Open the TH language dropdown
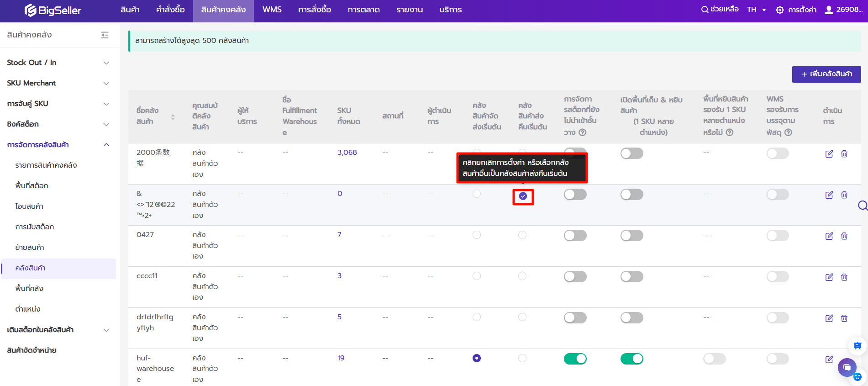The width and height of the screenshot is (868, 386). pos(757,10)
